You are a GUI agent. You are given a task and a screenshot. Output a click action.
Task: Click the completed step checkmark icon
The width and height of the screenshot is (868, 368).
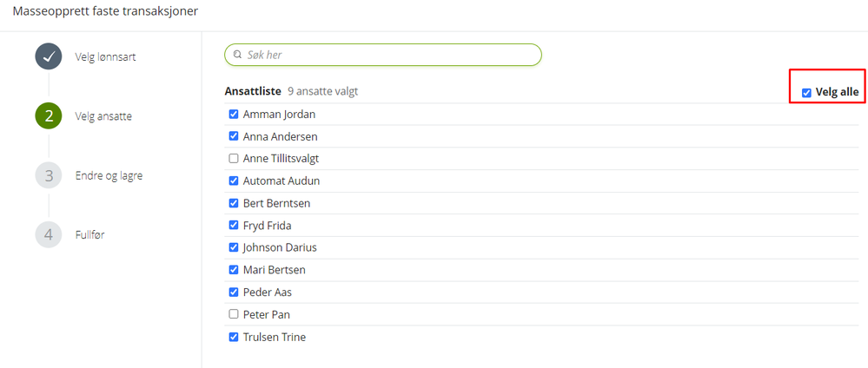pos(48,56)
